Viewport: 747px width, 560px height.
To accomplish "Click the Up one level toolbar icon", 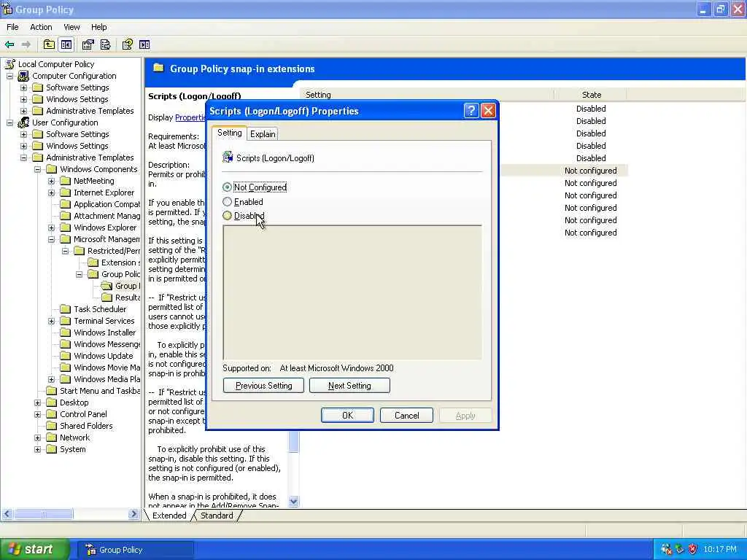I will [x=49, y=44].
